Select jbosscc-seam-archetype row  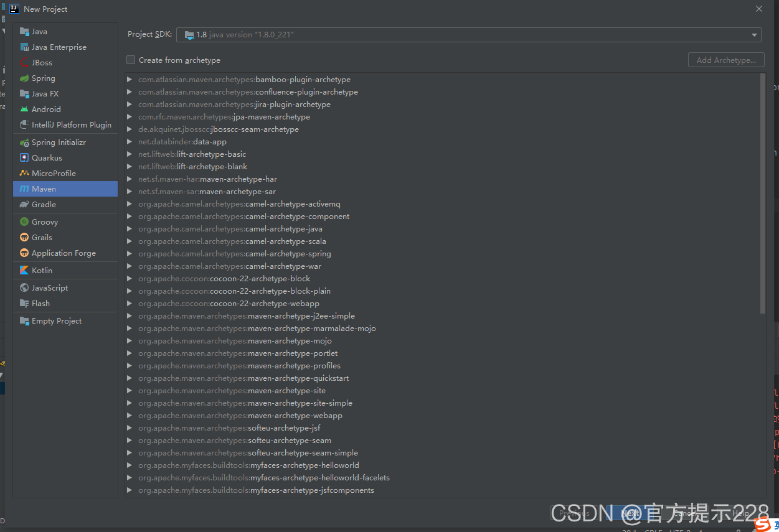[x=443, y=129]
